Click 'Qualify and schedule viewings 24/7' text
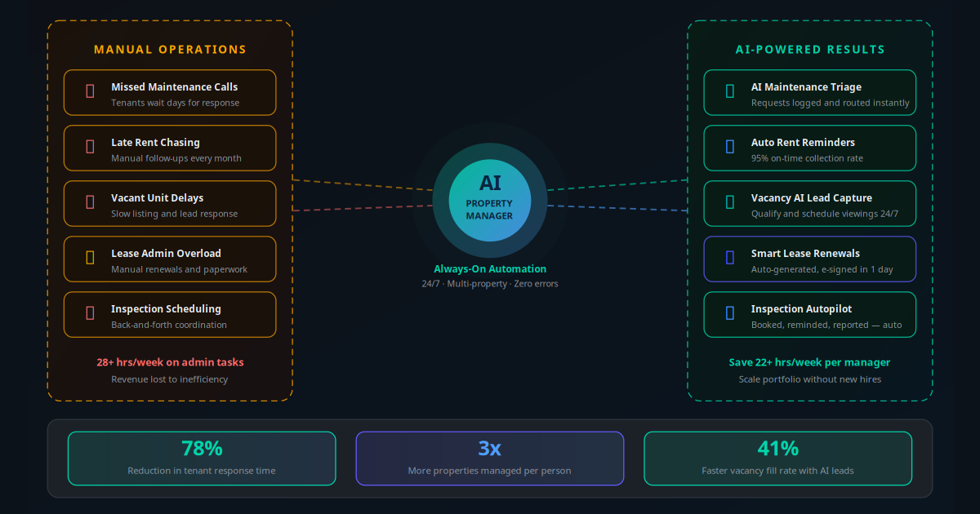The width and height of the screenshot is (980, 514). point(825,214)
